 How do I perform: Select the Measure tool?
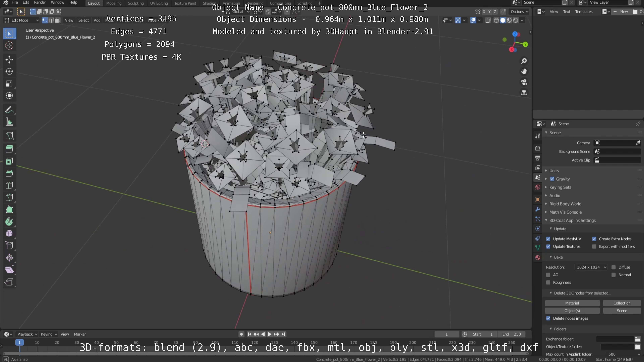coord(9,122)
